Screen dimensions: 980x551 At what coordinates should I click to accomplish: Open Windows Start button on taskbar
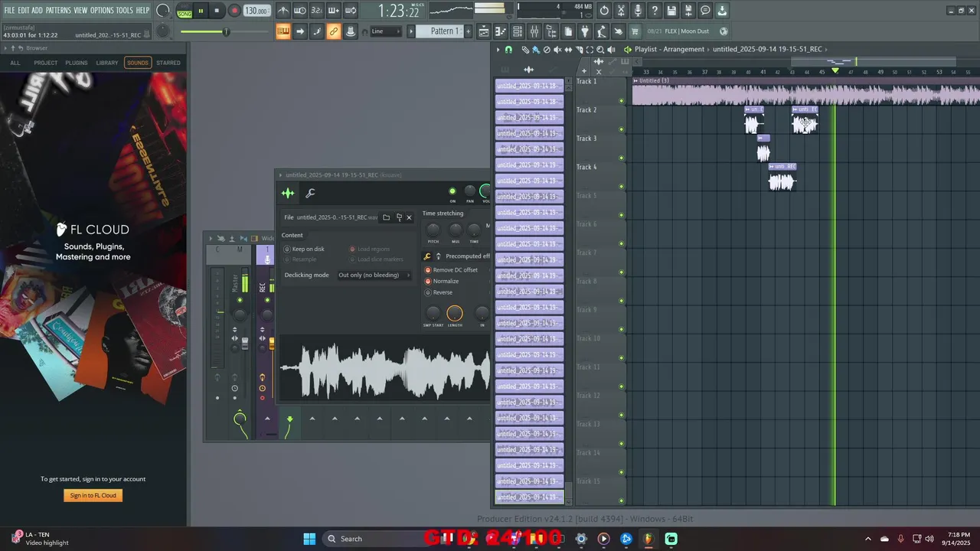309,539
